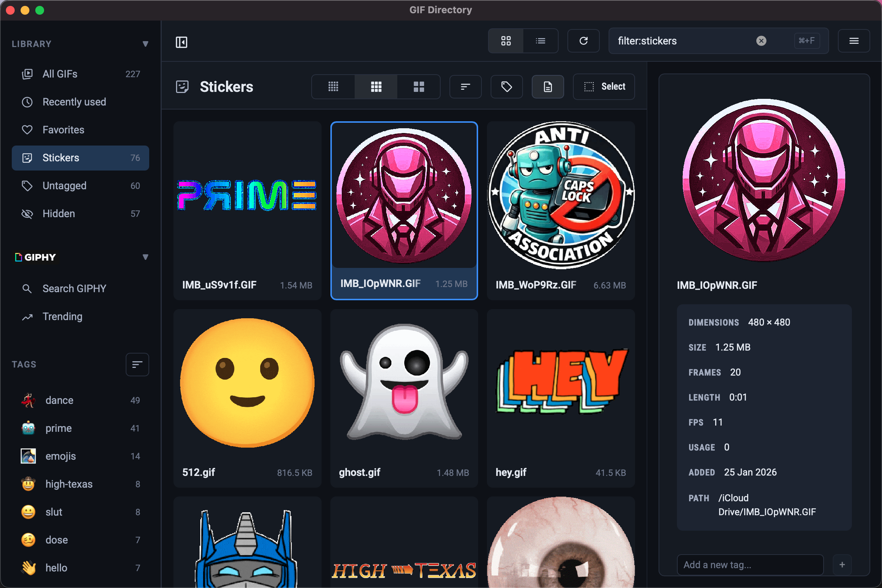
Task: Click the Select button
Action: pos(604,87)
